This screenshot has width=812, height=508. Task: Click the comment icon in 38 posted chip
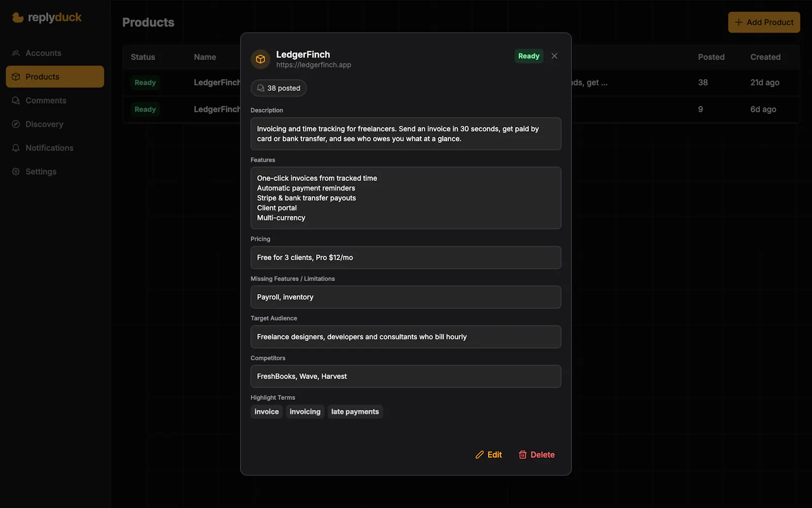pyautogui.click(x=261, y=88)
